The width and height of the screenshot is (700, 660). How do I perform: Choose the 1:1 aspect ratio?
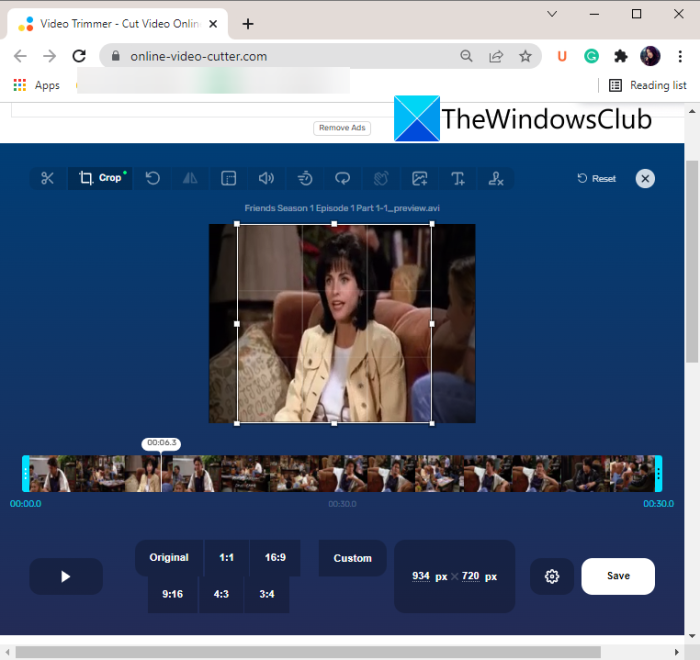[x=226, y=558]
